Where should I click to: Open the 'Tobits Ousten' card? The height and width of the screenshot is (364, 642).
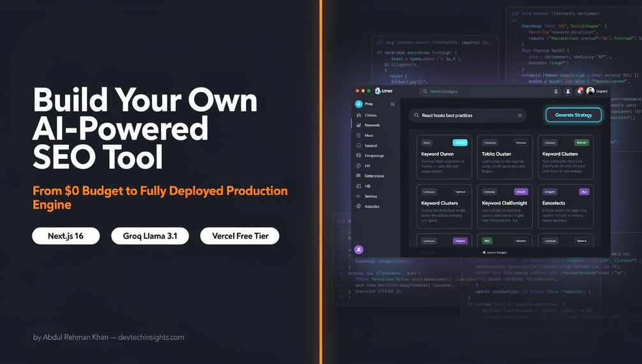505,157
